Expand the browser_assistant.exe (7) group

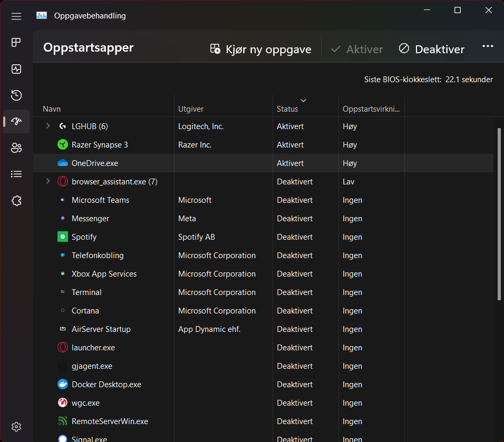tap(48, 181)
